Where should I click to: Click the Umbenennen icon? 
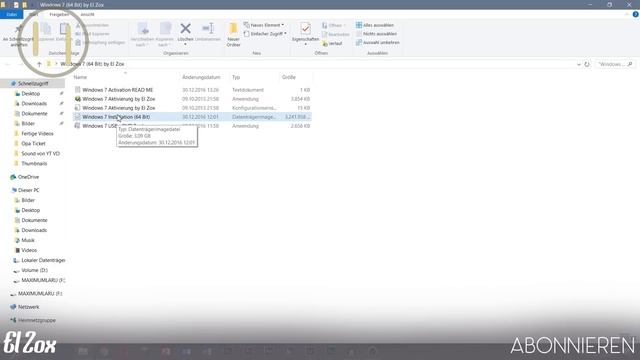(x=208, y=29)
